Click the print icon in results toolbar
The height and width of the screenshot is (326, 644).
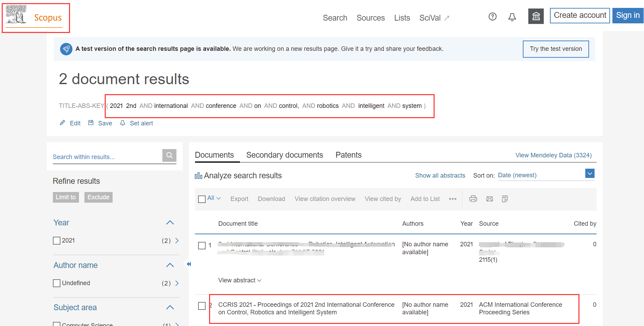click(473, 199)
